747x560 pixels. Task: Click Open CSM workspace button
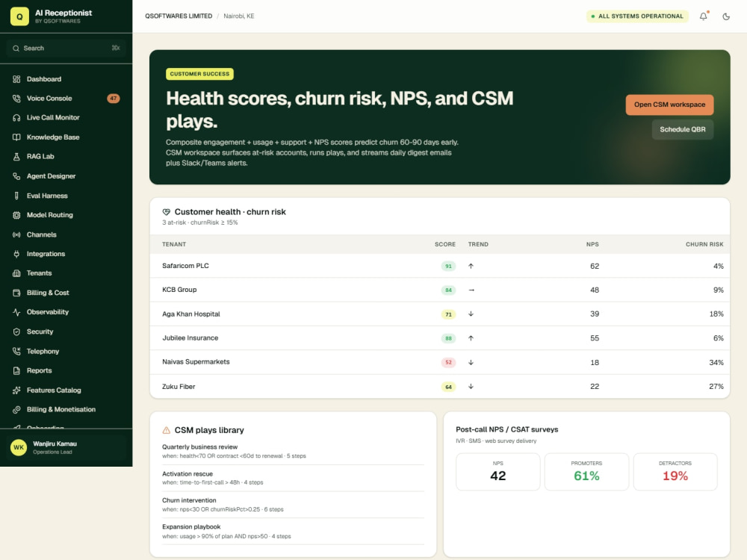click(x=669, y=105)
